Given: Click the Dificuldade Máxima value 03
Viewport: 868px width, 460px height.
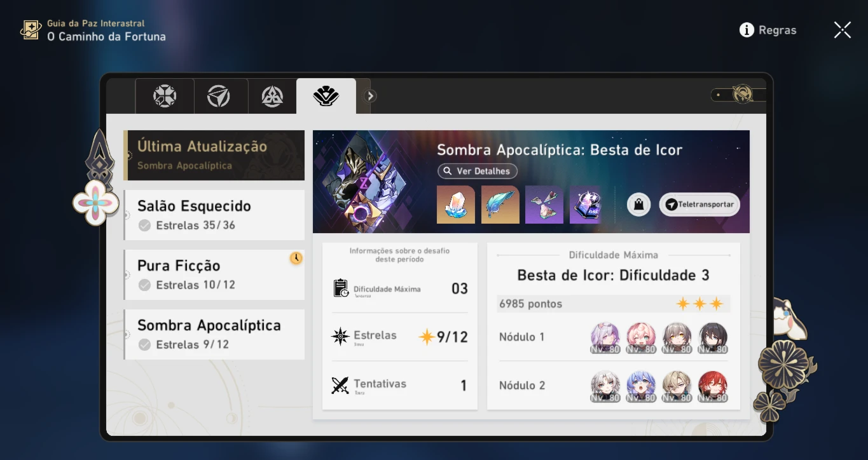Looking at the screenshot, I should 460,289.
